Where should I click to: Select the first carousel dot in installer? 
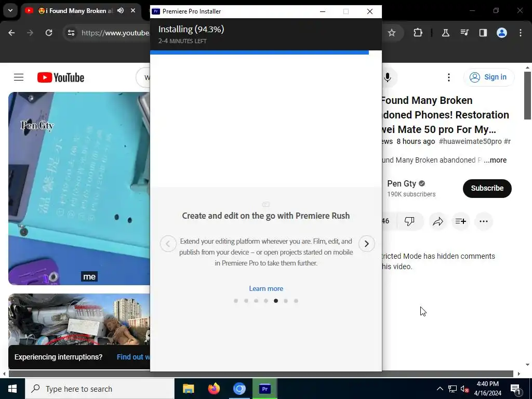pos(236,301)
